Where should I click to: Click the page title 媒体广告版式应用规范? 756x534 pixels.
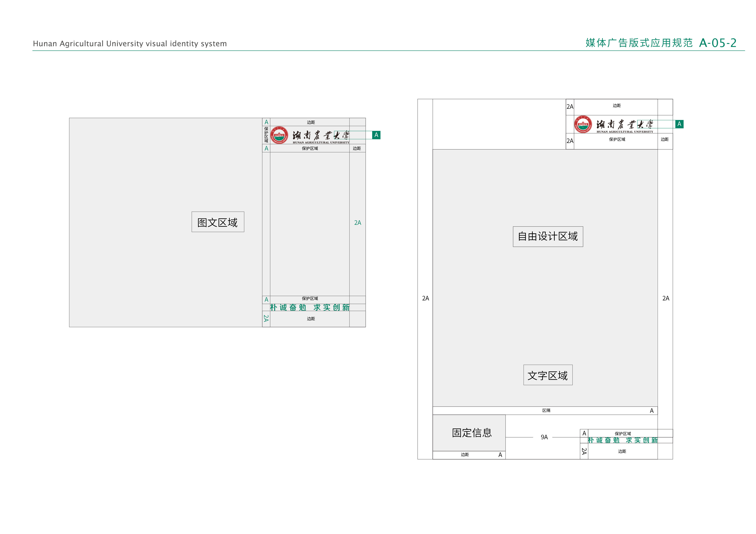point(639,43)
